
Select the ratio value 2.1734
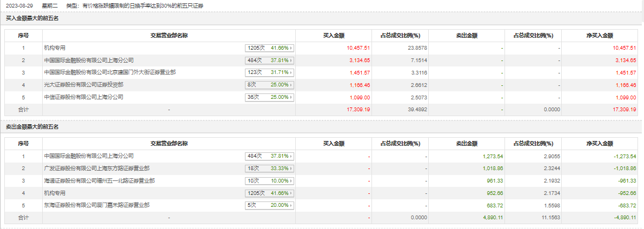pyautogui.click(x=552, y=193)
